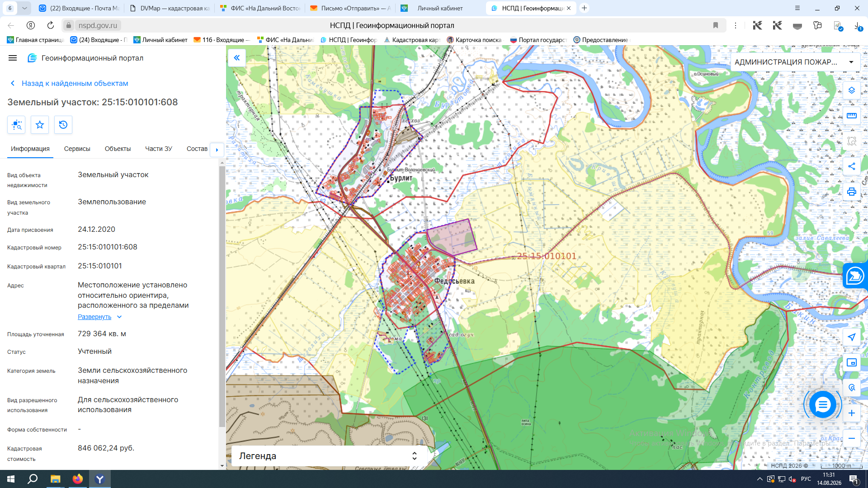Locate my position on the map

[x=852, y=337]
